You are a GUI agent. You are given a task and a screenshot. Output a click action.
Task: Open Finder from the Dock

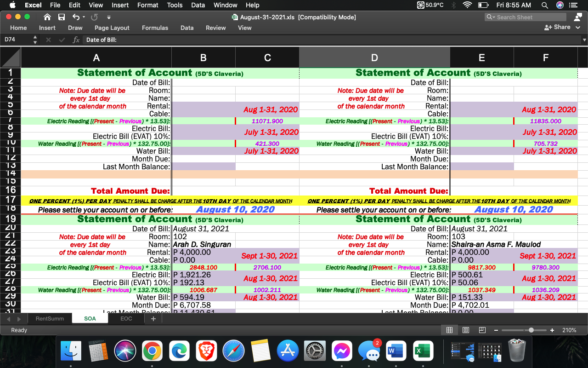click(71, 351)
